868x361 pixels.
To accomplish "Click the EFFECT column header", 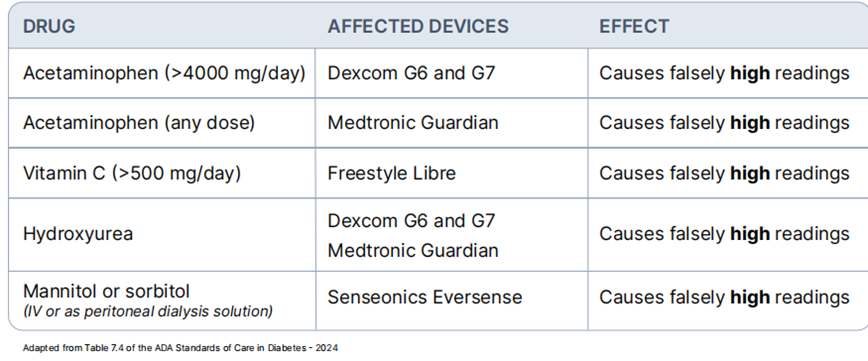I will (634, 26).
